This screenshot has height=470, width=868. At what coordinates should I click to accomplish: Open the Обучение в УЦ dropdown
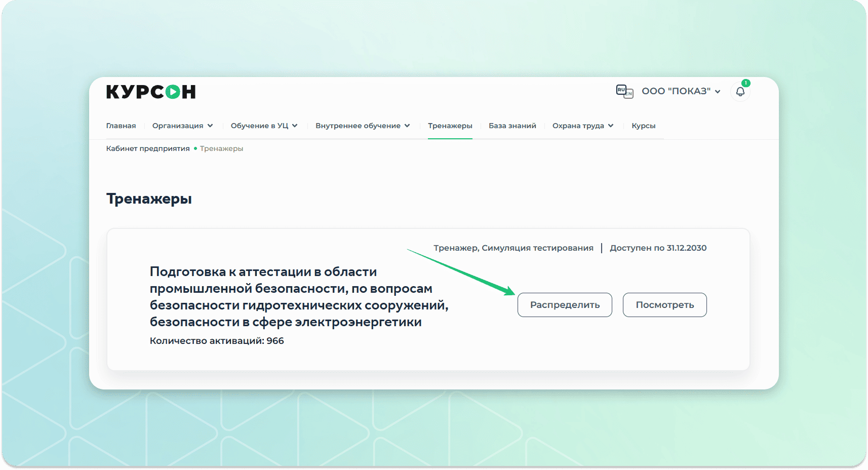click(x=264, y=126)
